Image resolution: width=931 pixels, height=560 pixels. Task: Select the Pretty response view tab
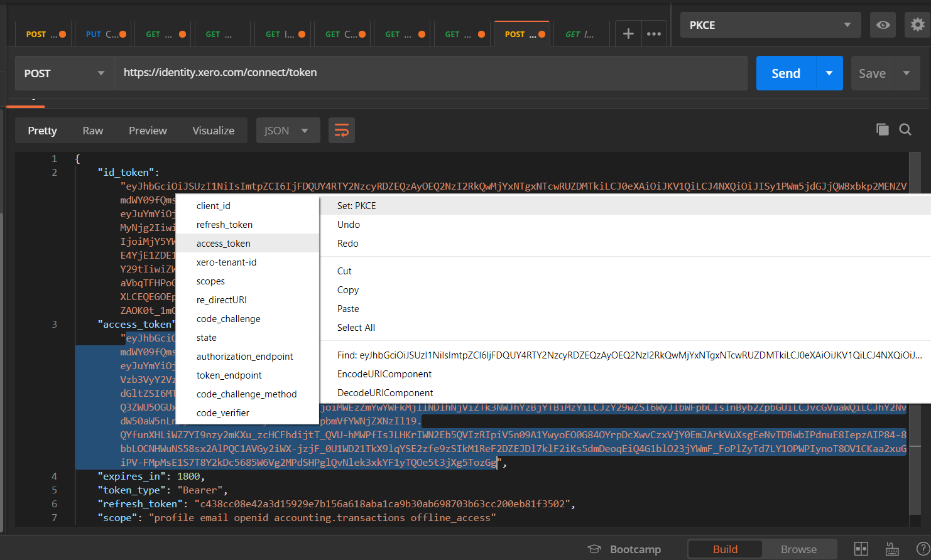pos(42,131)
